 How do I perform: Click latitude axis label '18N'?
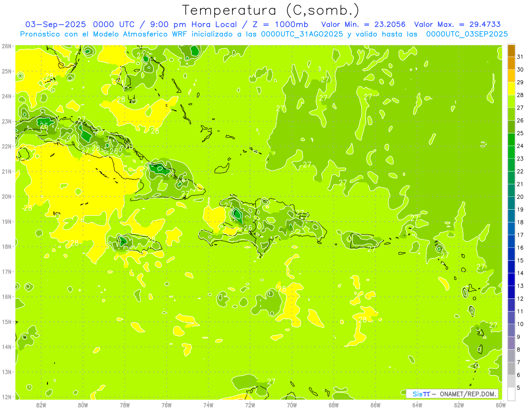(x=7, y=247)
